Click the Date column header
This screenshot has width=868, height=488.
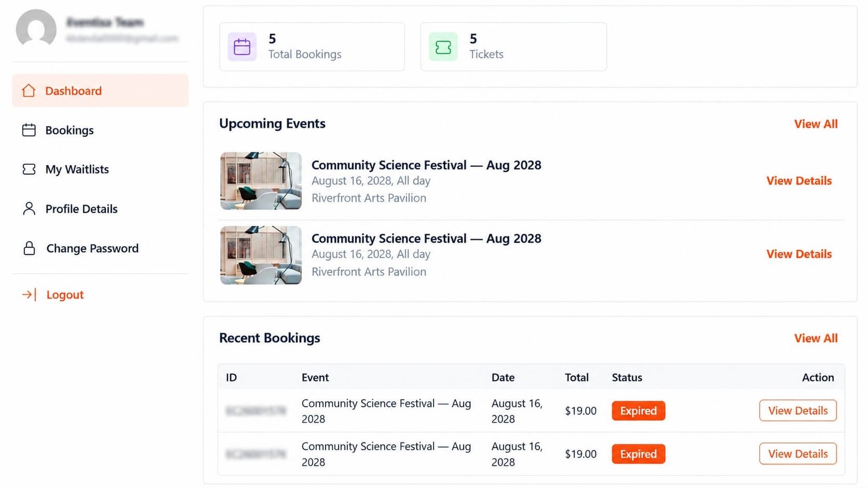pos(503,377)
